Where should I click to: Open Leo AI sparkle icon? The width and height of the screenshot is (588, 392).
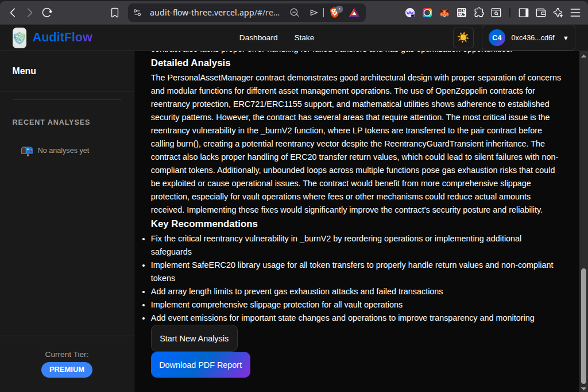[558, 13]
